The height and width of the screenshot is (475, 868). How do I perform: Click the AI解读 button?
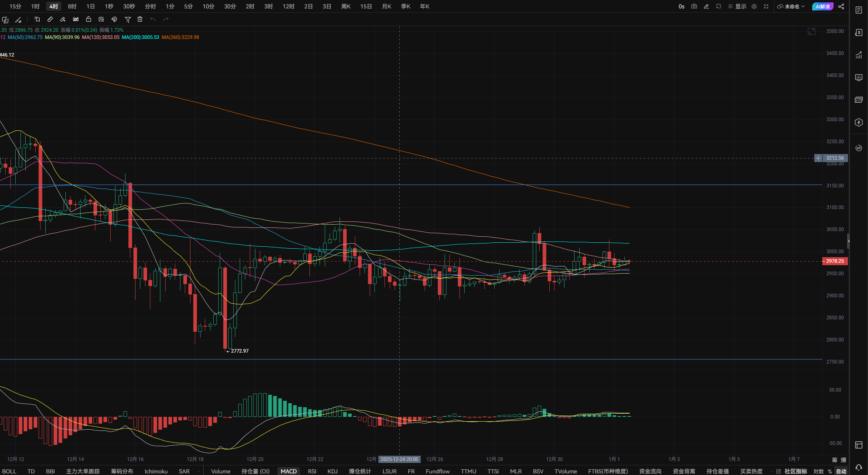[823, 6]
